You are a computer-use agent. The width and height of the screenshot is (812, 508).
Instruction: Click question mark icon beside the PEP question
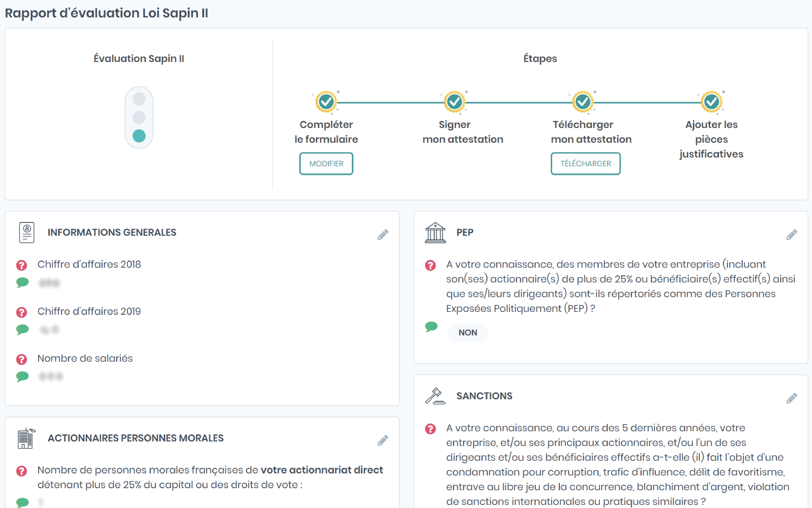coord(430,265)
